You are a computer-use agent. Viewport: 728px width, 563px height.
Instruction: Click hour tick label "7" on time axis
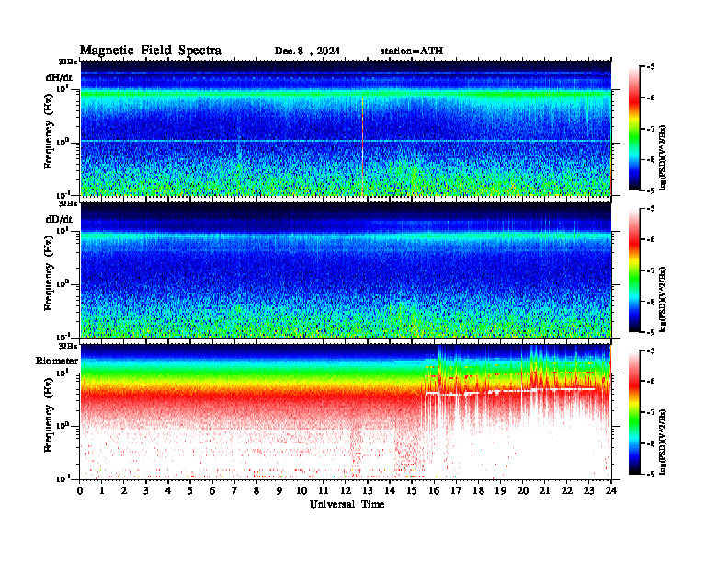(x=235, y=490)
